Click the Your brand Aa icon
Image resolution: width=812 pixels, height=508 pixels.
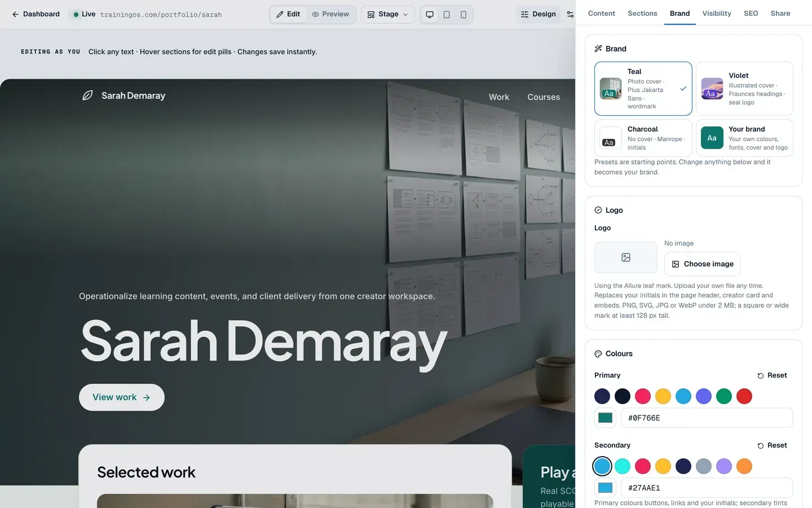pos(712,138)
